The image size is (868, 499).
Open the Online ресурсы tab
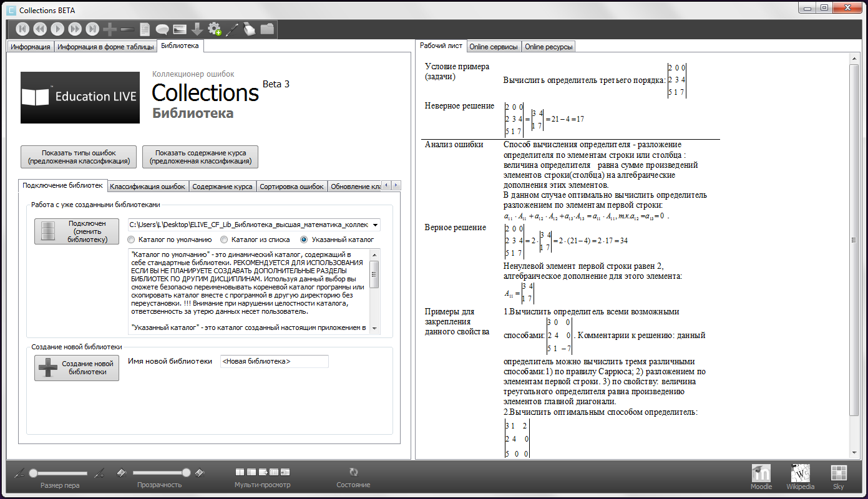coord(548,47)
